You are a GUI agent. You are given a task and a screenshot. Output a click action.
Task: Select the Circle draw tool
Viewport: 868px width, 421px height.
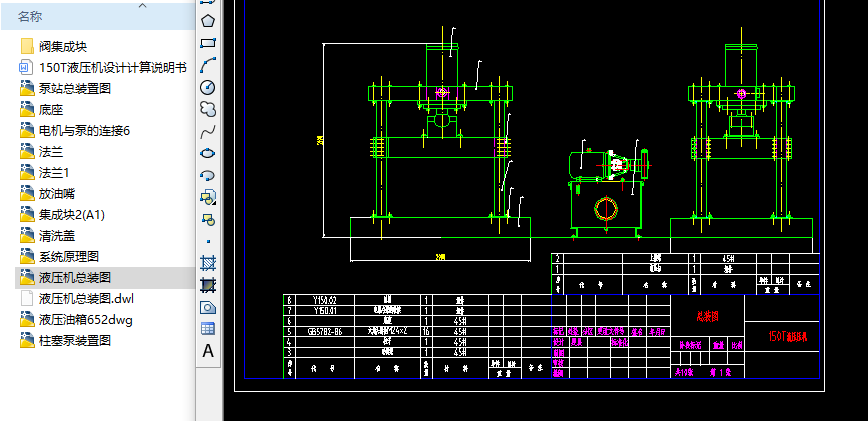(208, 87)
